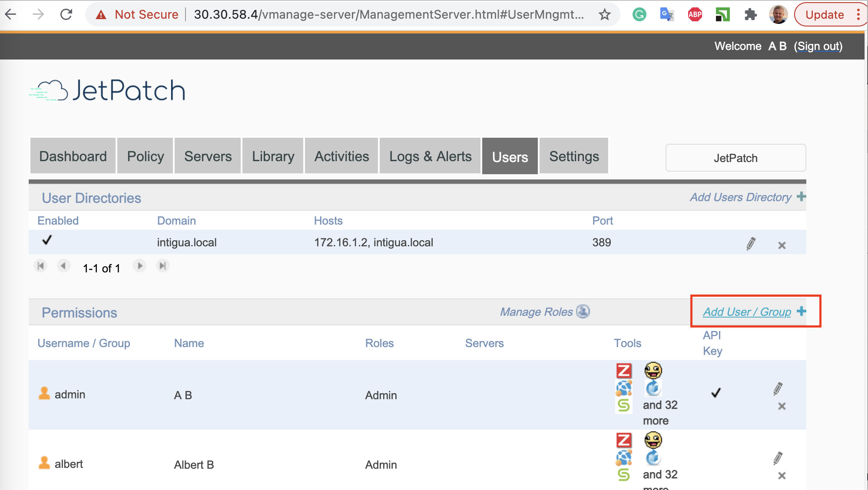Click the pencil icon for admin user
868x490 pixels.
(778, 388)
